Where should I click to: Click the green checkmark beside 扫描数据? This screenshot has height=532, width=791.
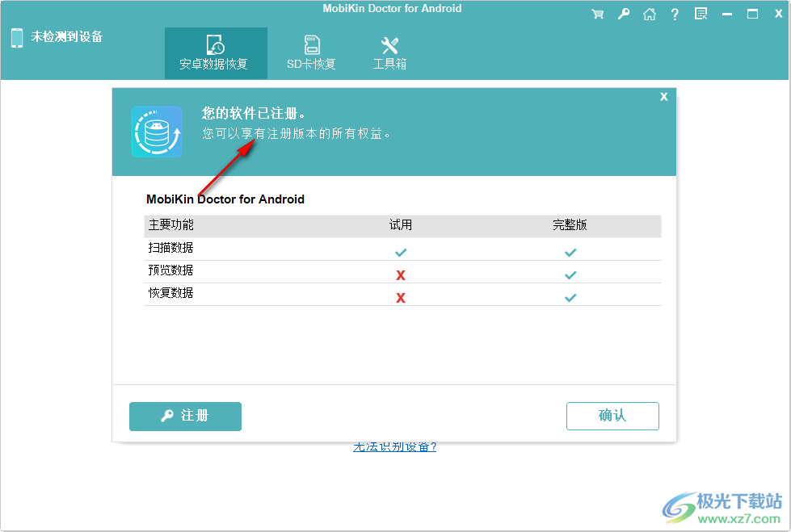pos(401,252)
